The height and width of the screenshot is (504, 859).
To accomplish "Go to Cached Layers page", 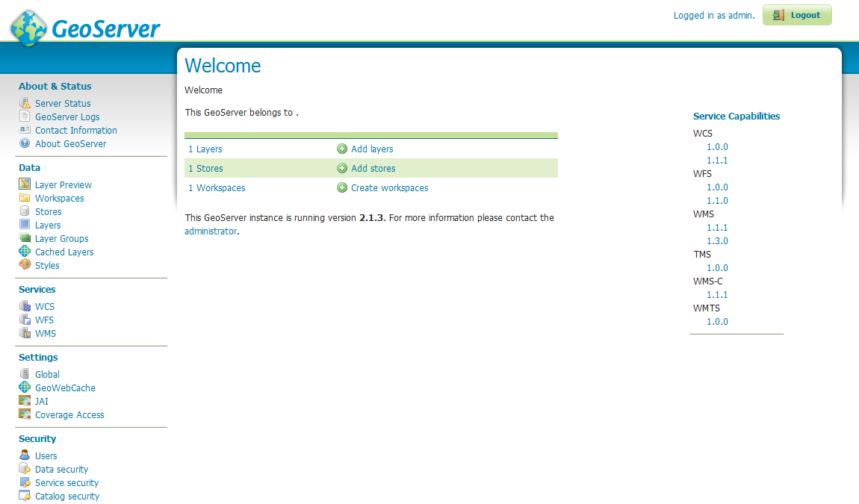I will point(65,252).
